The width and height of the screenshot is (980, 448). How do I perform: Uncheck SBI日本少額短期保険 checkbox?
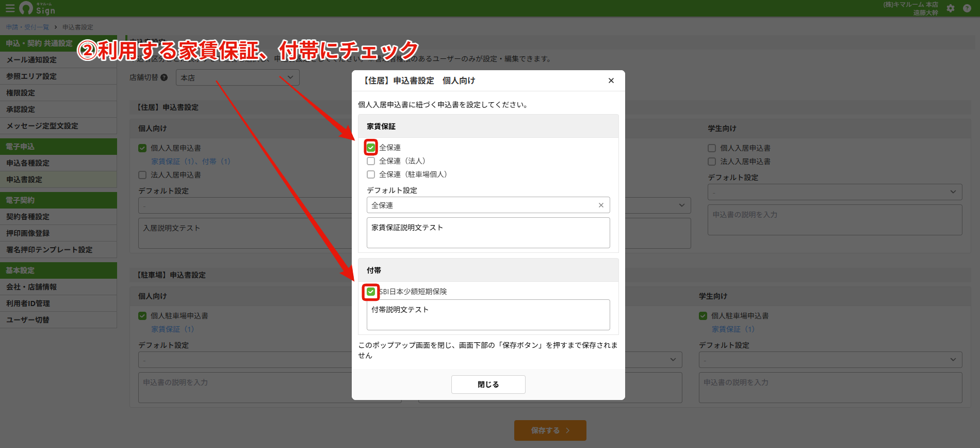[371, 292]
